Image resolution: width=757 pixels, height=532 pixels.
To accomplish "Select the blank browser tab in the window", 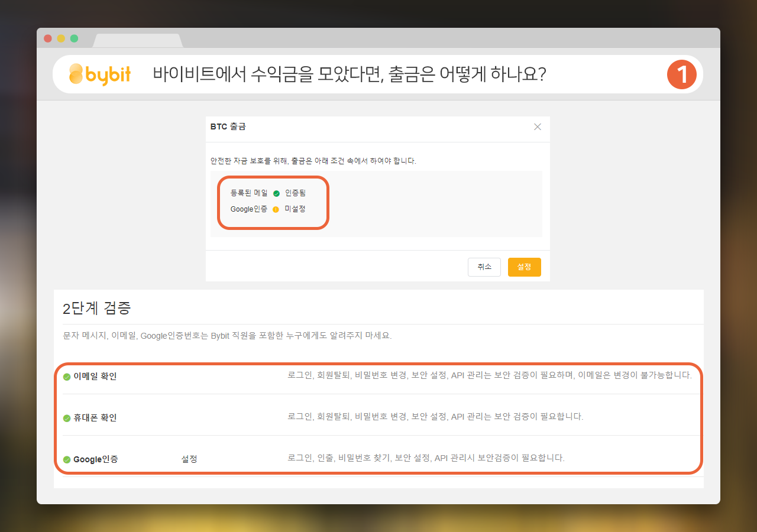I will click(x=138, y=40).
